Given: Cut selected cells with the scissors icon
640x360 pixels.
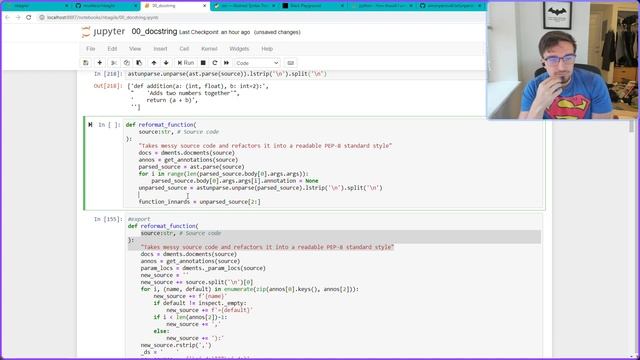Looking at the screenshot, I should 114,63.
